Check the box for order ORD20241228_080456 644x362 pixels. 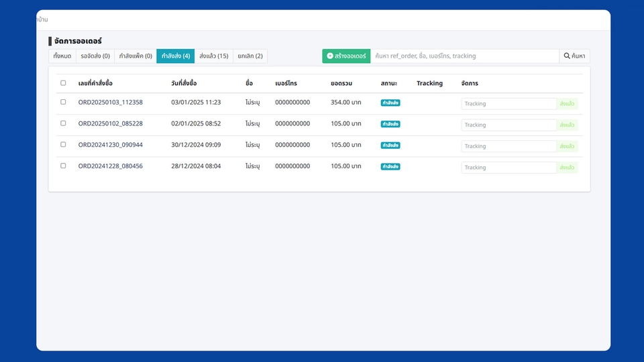pos(63,166)
